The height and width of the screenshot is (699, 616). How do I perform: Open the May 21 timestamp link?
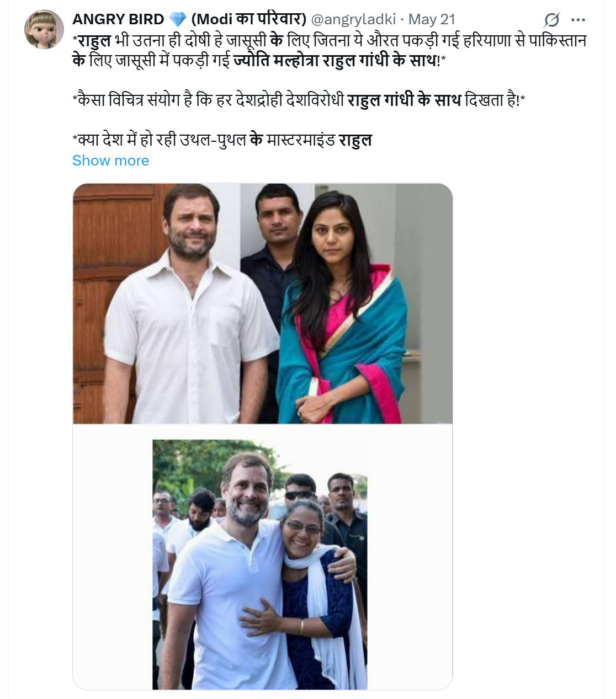(x=432, y=19)
